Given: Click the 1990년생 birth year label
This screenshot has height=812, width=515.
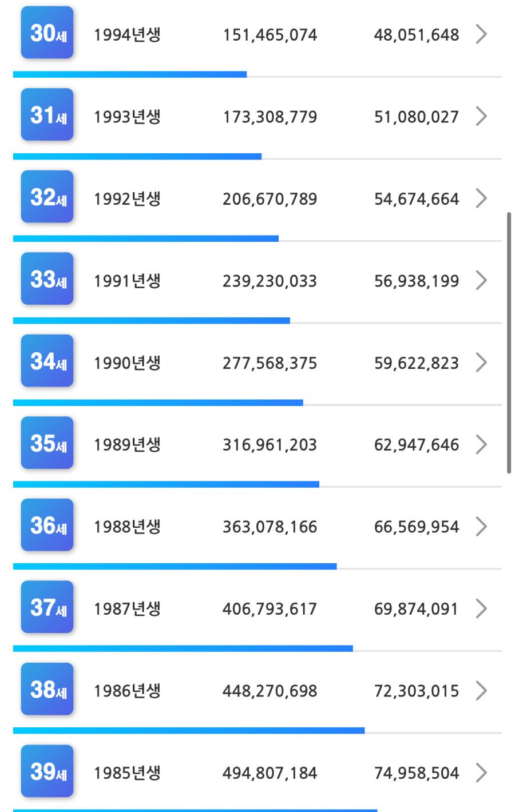Looking at the screenshot, I should coord(127,363).
